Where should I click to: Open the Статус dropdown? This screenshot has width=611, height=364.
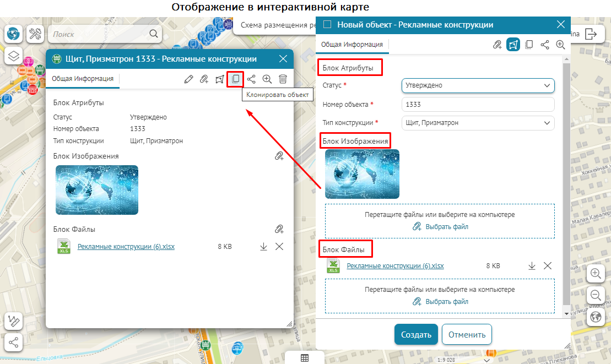pos(478,85)
